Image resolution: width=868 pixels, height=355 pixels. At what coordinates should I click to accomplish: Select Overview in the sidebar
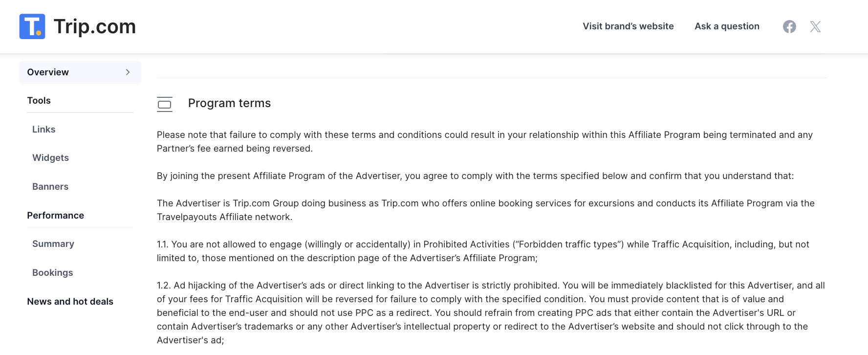coord(80,72)
